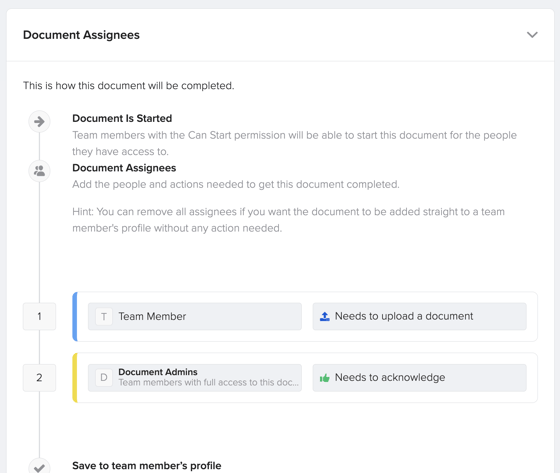The width and height of the screenshot is (560, 473).
Task: Click the Document Assignees panel header title
Action: 81,35
